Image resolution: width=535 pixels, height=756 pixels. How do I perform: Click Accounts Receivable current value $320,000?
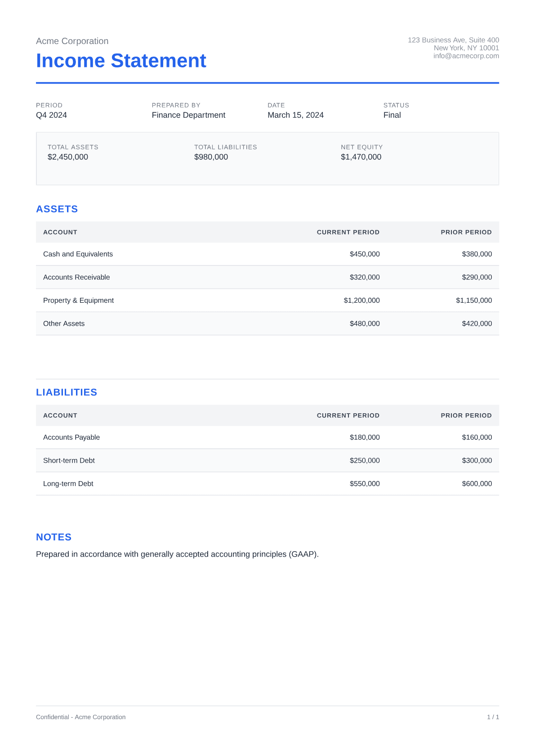365,277
